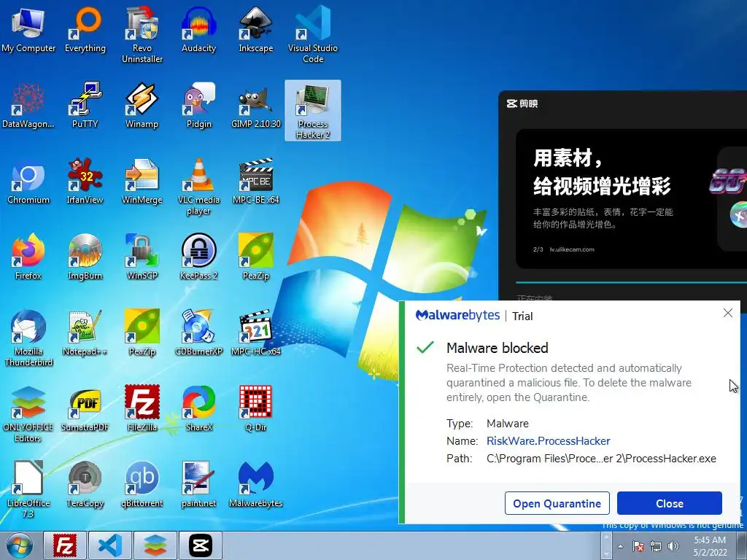Show hidden system tray icons arrow

click(620, 546)
